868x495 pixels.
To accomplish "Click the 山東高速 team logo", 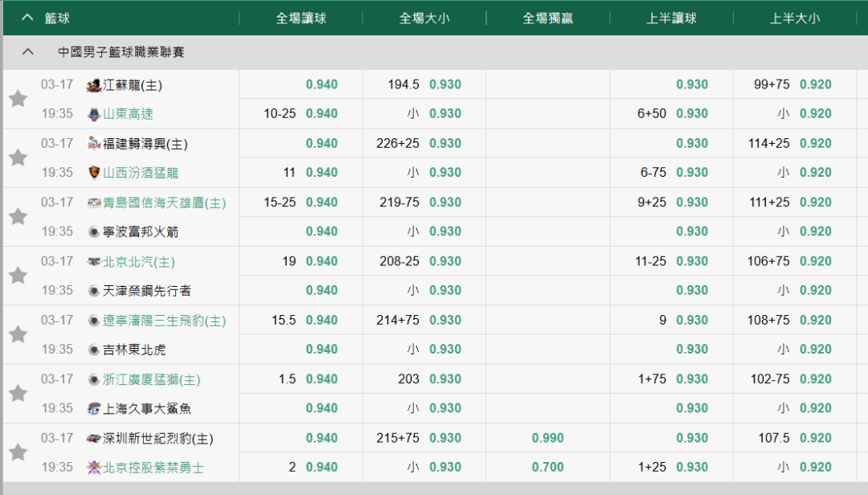I will 94,114.
